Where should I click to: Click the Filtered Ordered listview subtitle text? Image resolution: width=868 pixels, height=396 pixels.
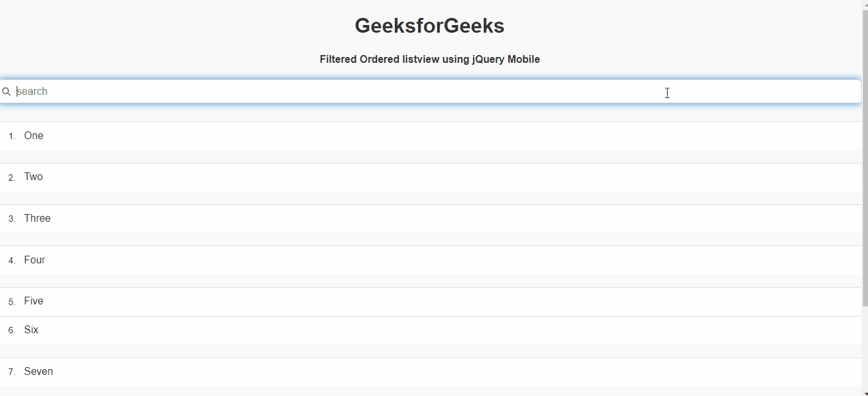430,60
